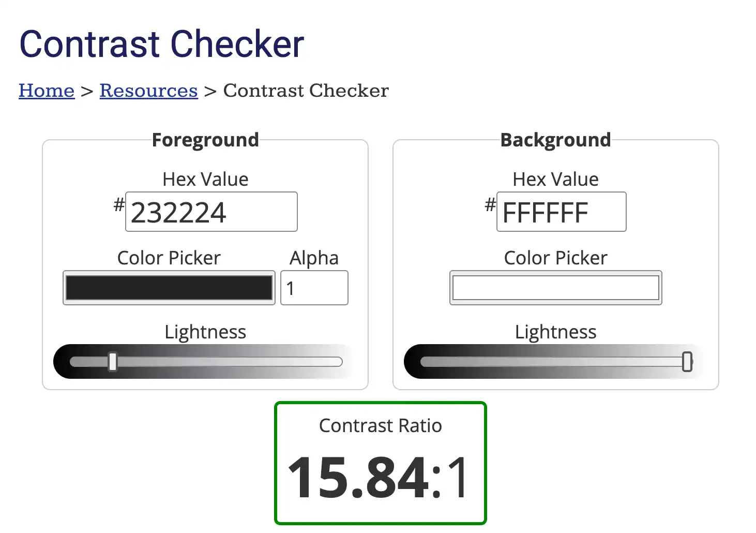Click the Contrast Checker page heading

click(x=161, y=44)
